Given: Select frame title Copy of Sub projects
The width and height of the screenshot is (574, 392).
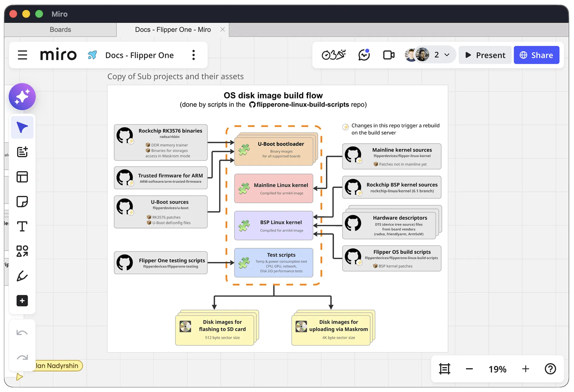Looking at the screenshot, I should coord(175,76).
